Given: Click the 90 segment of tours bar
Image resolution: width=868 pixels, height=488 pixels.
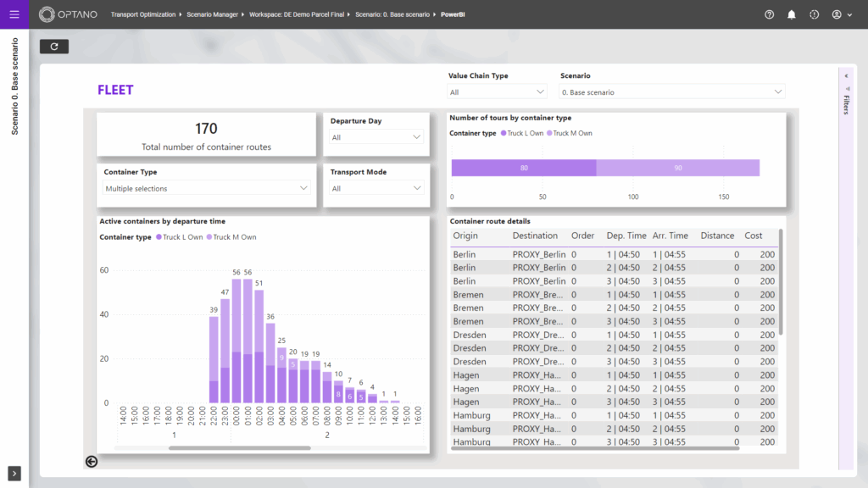Looking at the screenshot, I should tap(678, 168).
